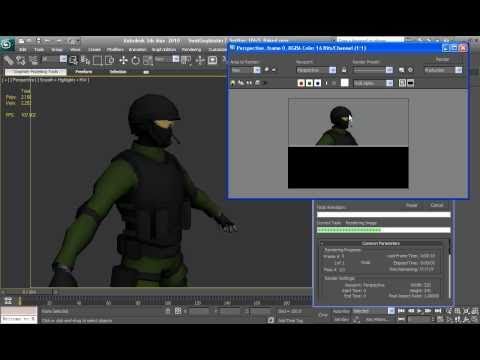
Task: Click the Go to Start playback button
Action: click(401, 311)
